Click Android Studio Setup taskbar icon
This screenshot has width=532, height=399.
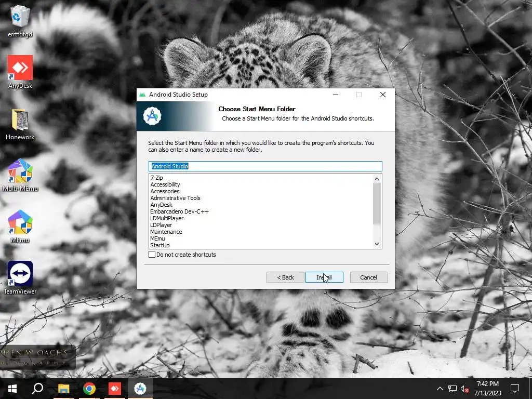click(x=140, y=389)
